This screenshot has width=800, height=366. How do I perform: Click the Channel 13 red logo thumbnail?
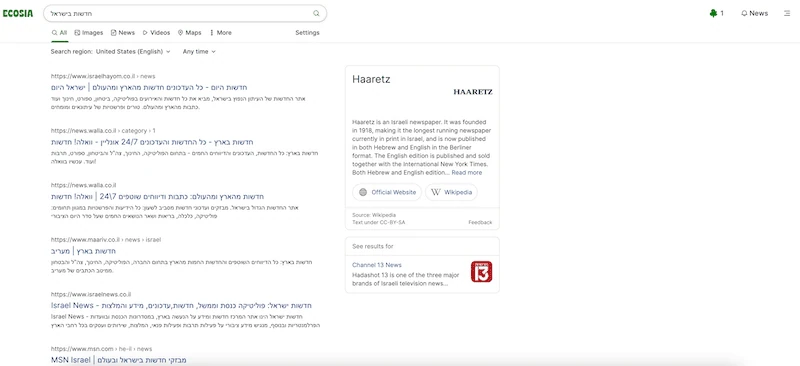click(x=481, y=272)
